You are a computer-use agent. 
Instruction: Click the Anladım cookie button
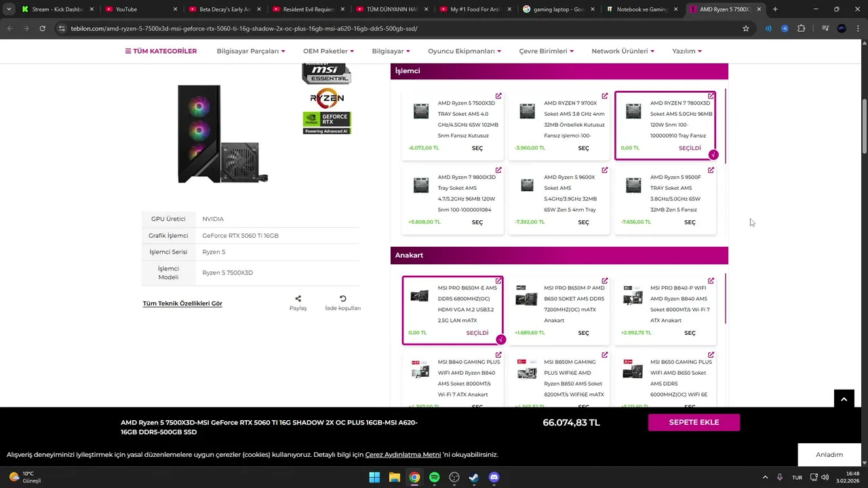pyautogui.click(x=829, y=455)
